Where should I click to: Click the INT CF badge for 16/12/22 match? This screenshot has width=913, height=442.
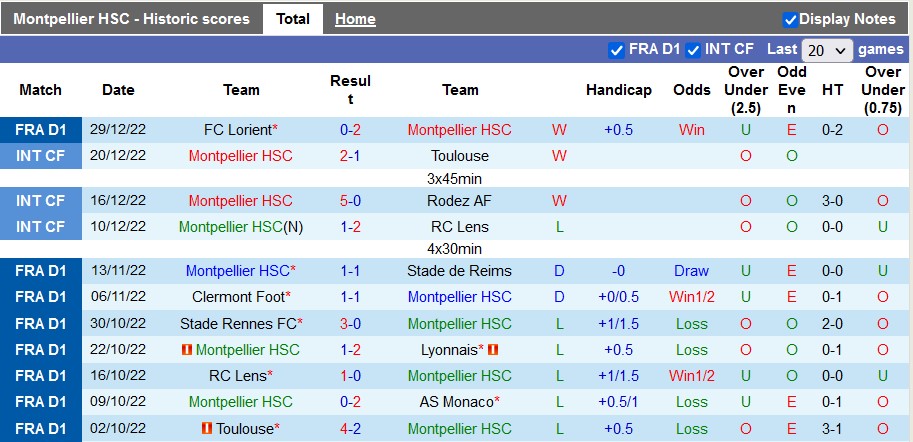pyautogui.click(x=41, y=201)
